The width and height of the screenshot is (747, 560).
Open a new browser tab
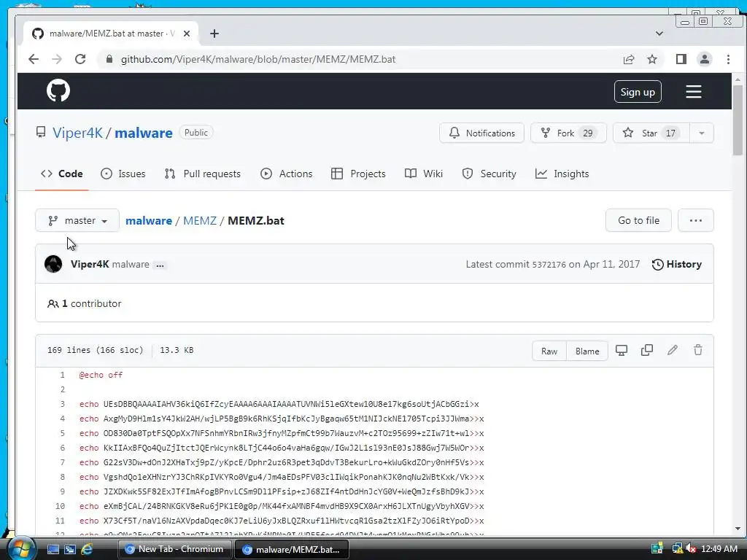click(214, 34)
